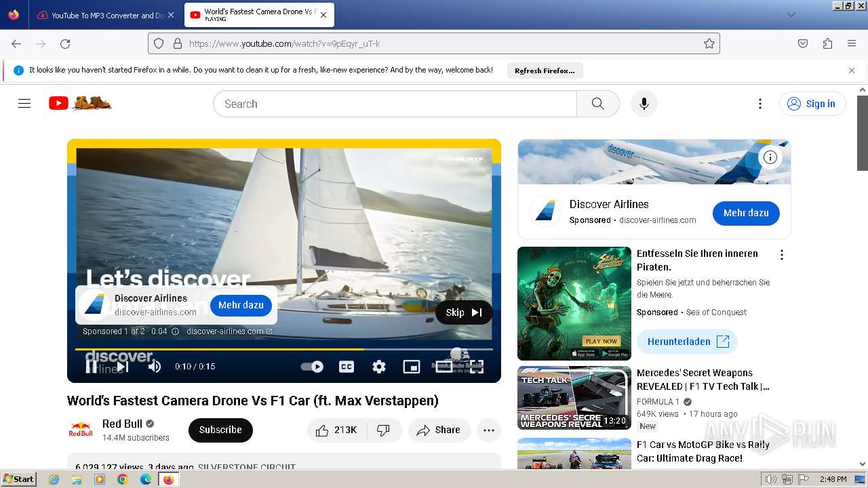The height and width of the screenshot is (488, 868).
Task: Click system tray volume speaker icon
Action: point(770,479)
